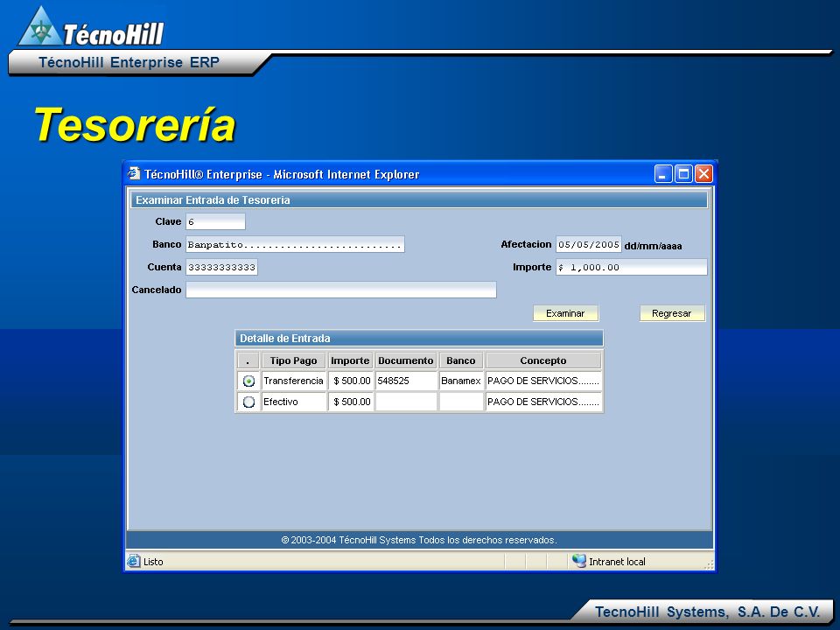The image size is (840, 630).
Task: Click PAGO DE SERVICIOS in Efectivo row
Action: tap(543, 402)
